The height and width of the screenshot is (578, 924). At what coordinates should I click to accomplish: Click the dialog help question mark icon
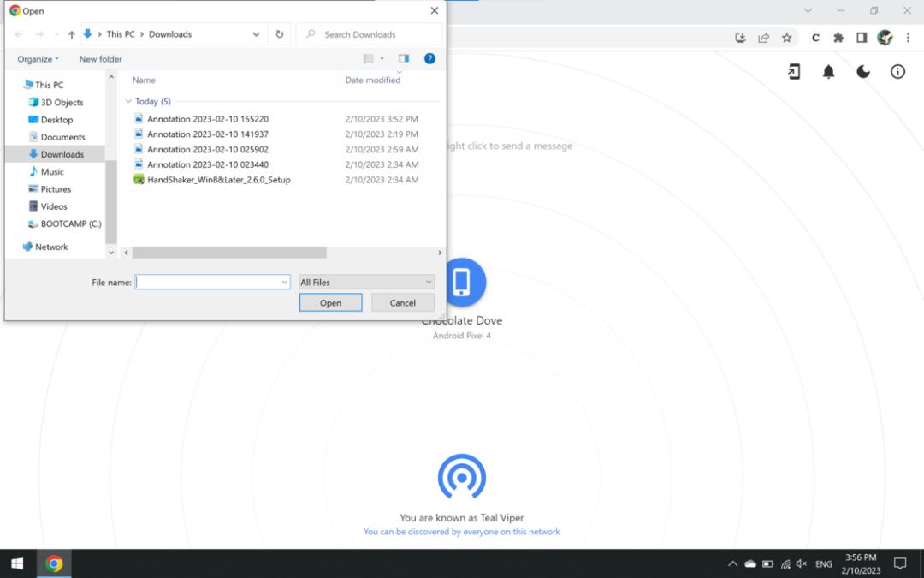pyautogui.click(x=429, y=59)
